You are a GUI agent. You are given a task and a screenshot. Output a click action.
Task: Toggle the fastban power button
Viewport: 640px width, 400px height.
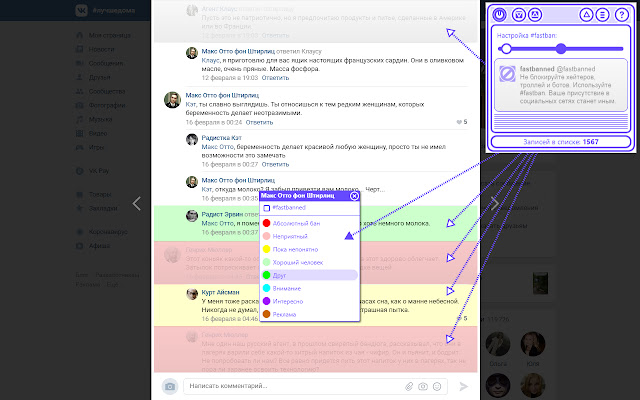[501, 14]
